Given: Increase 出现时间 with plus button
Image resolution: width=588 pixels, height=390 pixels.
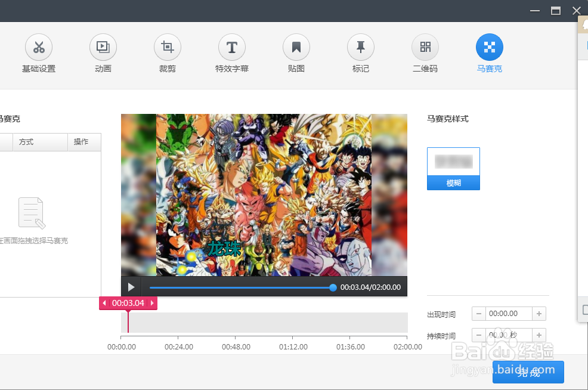Looking at the screenshot, I should click(x=539, y=314).
